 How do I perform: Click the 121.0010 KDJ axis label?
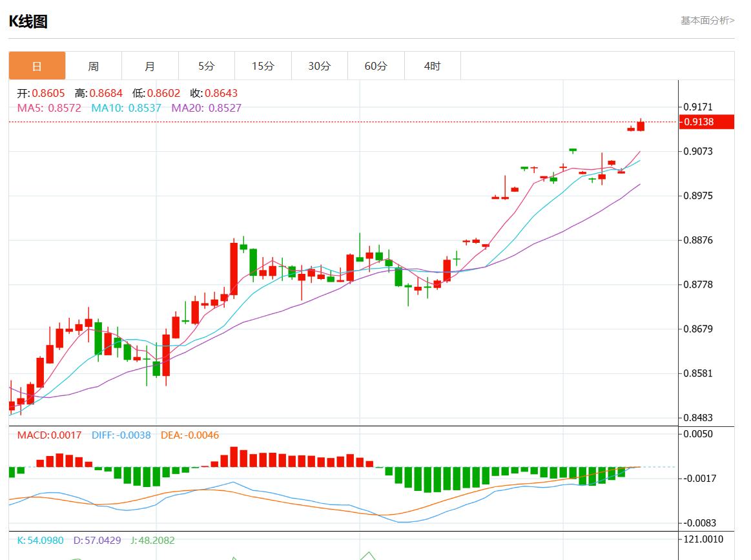703,539
